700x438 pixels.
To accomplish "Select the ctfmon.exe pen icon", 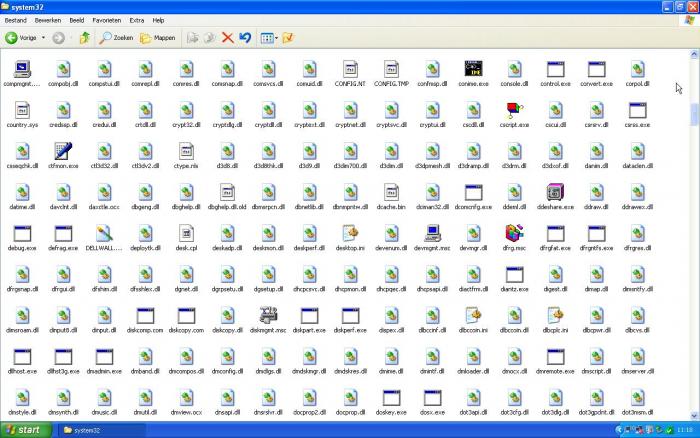I will pos(63,151).
